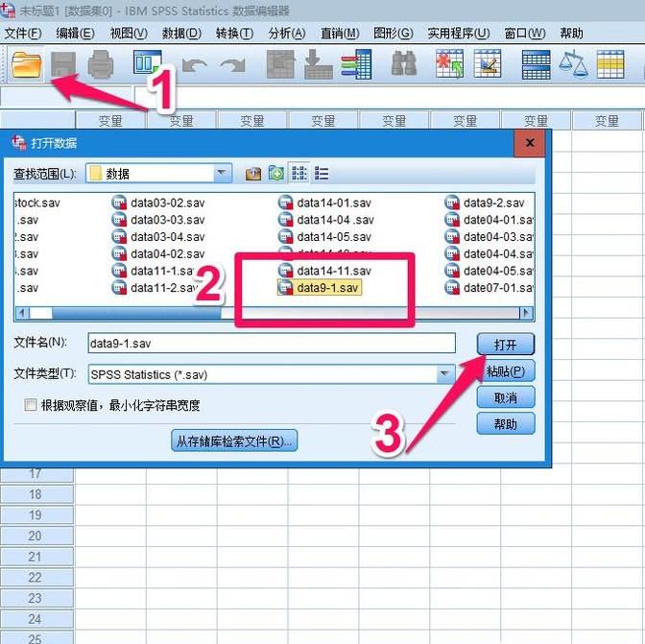645x644 pixels.
Task: Click the file name input field
Action: coord(272,343)
